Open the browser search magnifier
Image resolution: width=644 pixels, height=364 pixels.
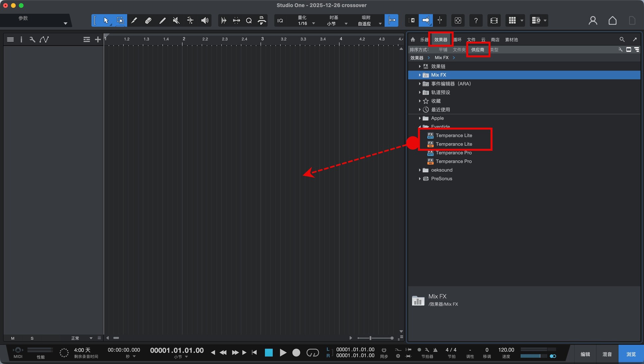tap(622, 40)
